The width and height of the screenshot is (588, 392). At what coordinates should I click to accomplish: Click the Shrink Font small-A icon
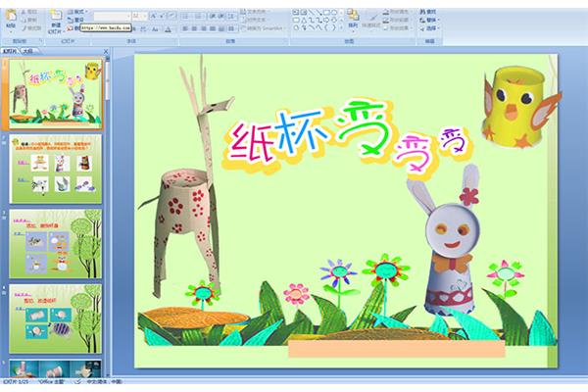click(162, 16)
